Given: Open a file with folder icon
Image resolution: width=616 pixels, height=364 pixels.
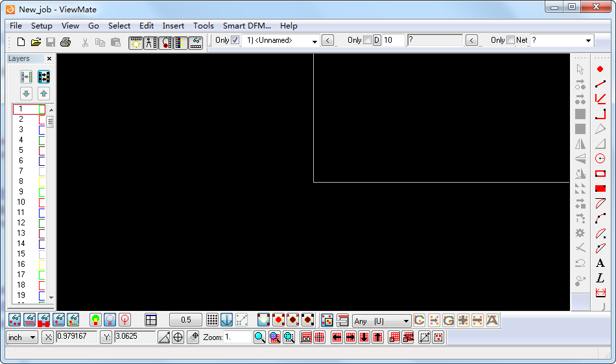Looking at the screenshot, I should [36, 42].
